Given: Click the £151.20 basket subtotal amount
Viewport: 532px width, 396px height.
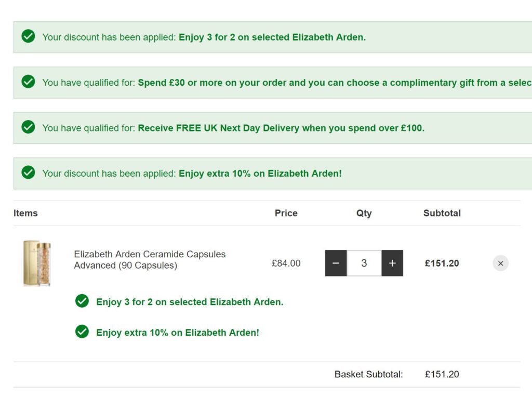Looking at the screenshot, I should coord(442,374).
